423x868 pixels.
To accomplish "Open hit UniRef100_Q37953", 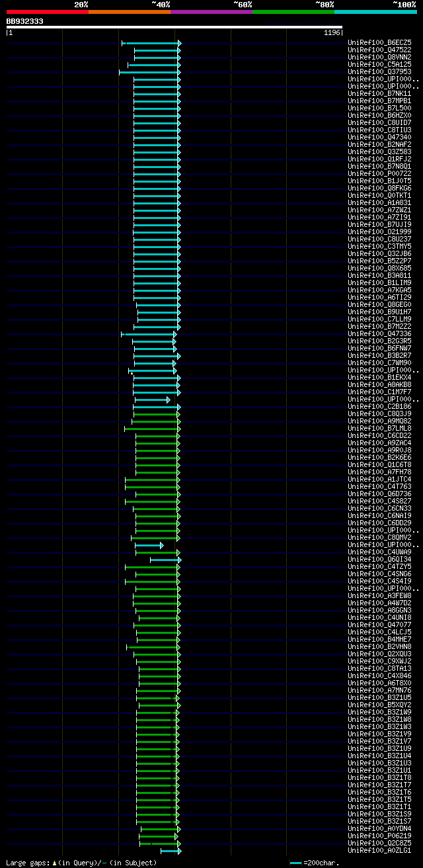I will (x=379, y=71).
